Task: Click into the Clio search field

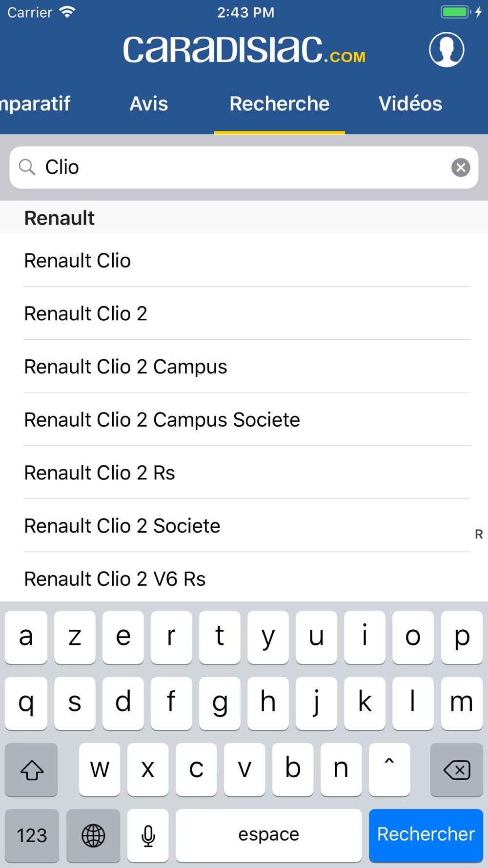Action: 244,167
